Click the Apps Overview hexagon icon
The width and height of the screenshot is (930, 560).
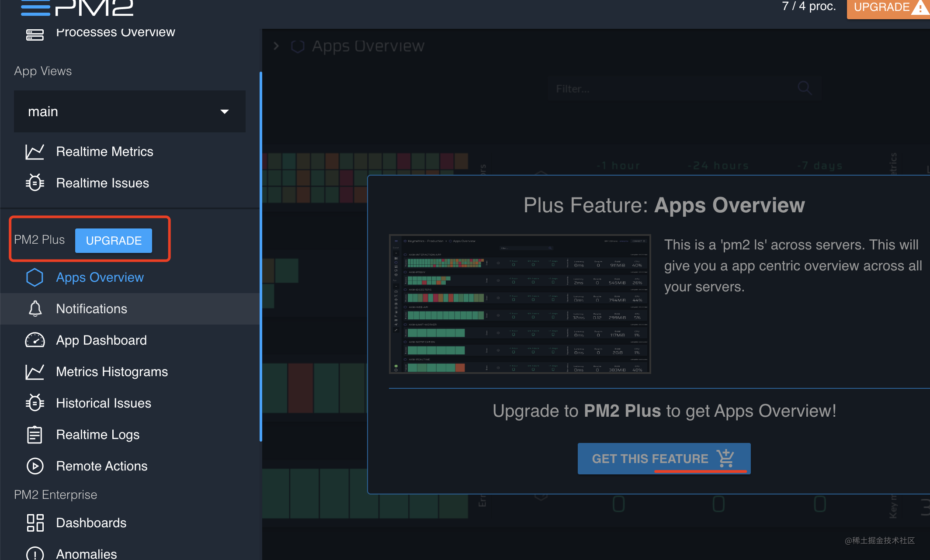35,277
